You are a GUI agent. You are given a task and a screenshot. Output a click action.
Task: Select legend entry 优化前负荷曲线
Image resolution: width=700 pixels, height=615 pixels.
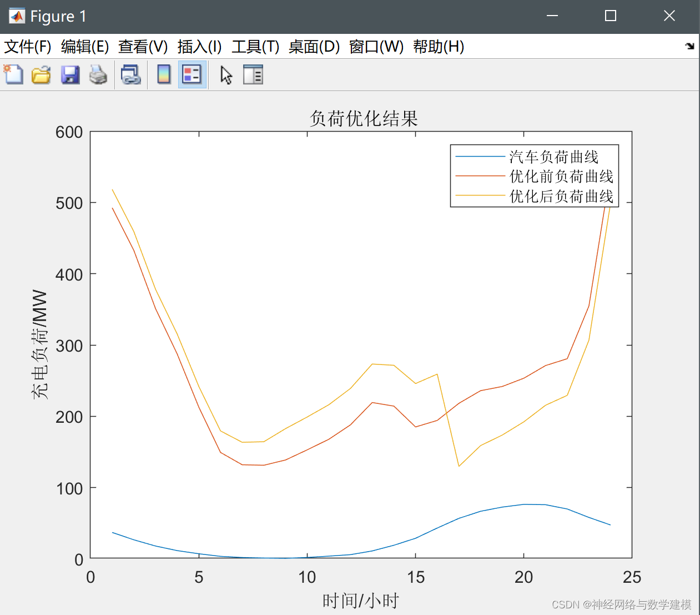point(561,177)
